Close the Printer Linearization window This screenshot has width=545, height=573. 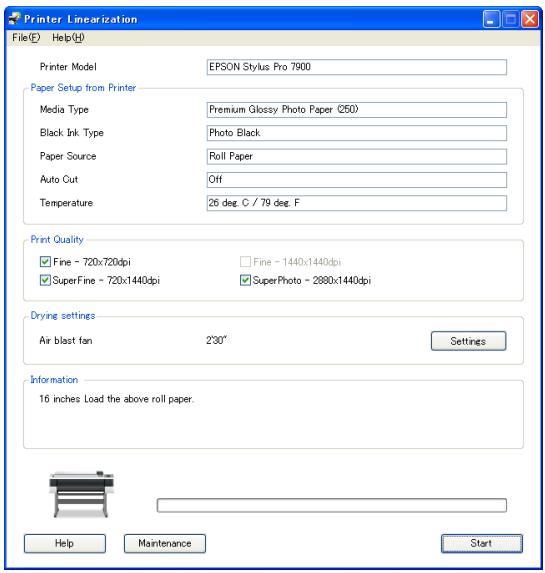pyautogui.click(x=530, y=19)
